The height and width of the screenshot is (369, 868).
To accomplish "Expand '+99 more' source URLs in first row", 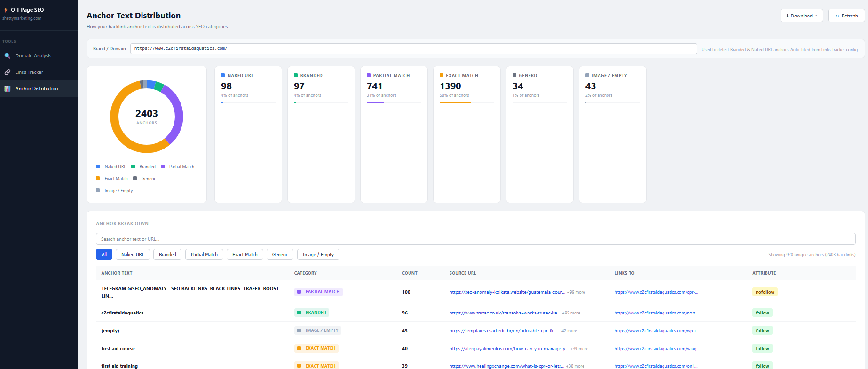I will [576, 292].
